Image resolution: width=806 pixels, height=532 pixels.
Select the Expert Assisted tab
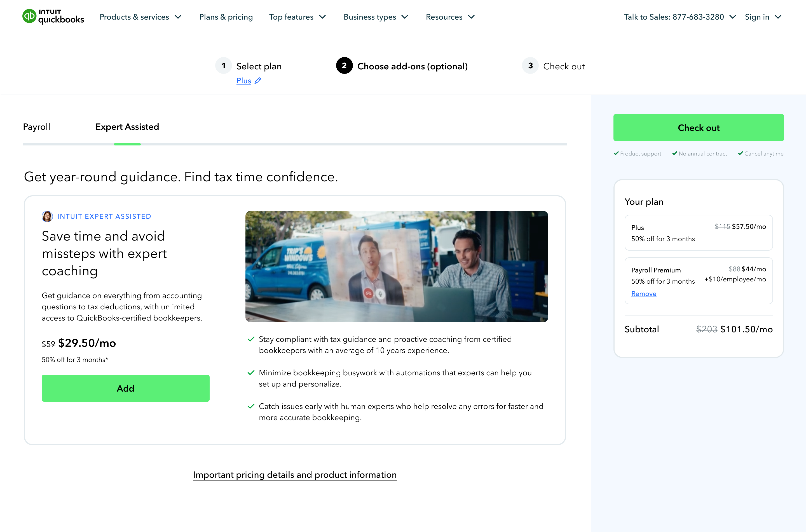[x=127, y=127]
